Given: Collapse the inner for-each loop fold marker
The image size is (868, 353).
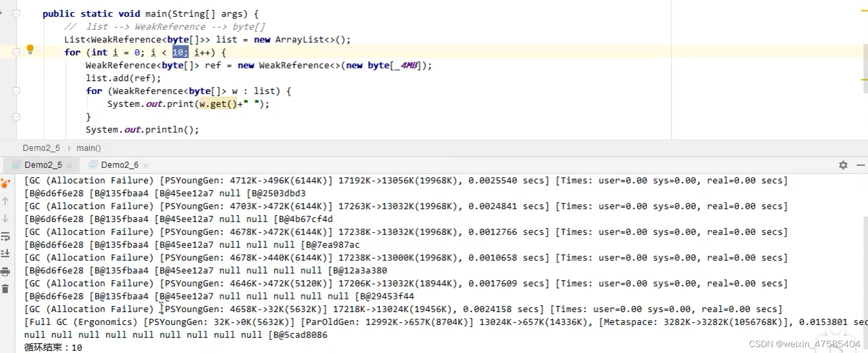Looking at the screenshot, I should pos(16,91).
